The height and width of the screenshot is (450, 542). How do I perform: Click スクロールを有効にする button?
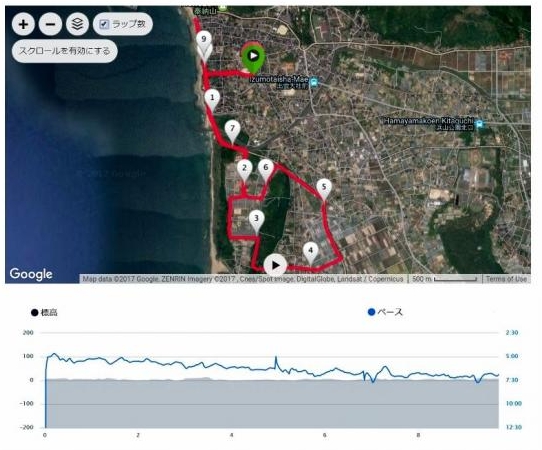click(65, 51)
